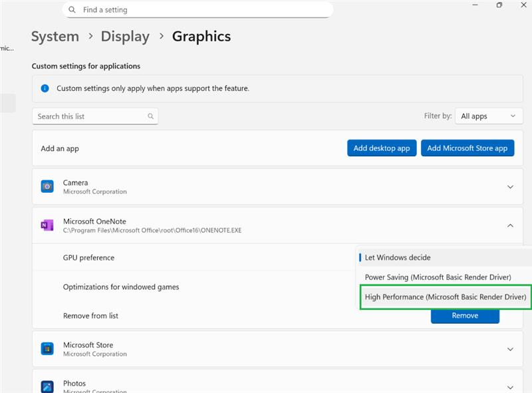The image size is (532, 393).
Task: Click the Photos app icon
Action: [47, 387]
